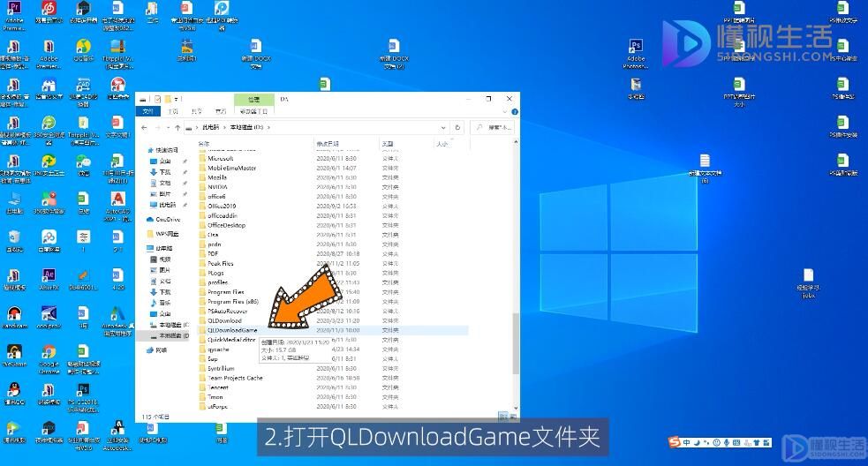Screen dimensions: 868x466
Task: Click the Back arrow in Explorer
Action: [x=145, y=127]
